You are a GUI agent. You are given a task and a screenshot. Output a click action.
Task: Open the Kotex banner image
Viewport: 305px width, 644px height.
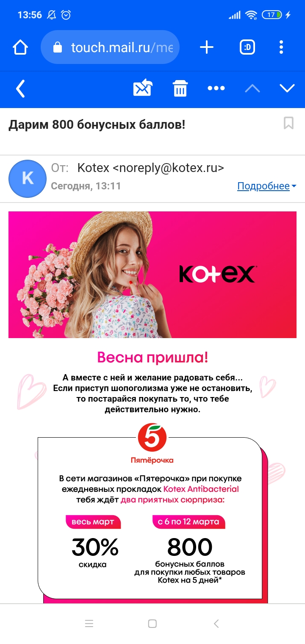(152, 275)
